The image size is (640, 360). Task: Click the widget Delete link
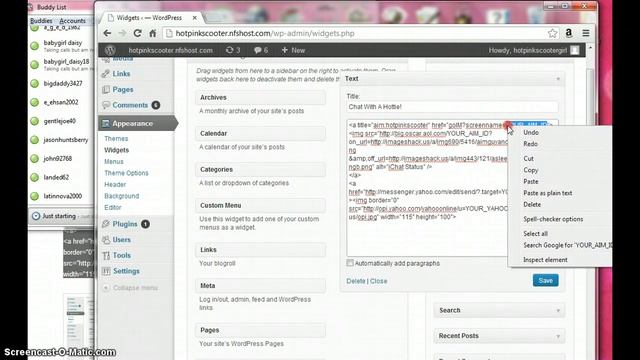click(356, 281)
